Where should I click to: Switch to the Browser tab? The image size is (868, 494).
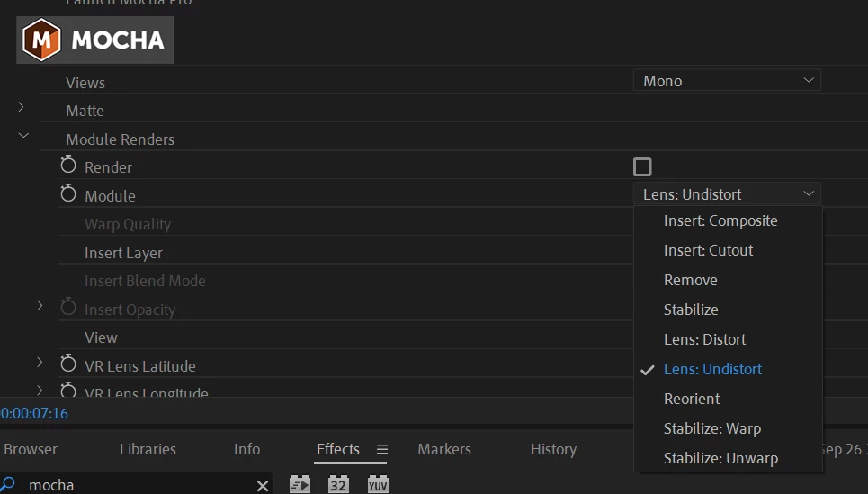pyautogui.click(x=30, y=449)
